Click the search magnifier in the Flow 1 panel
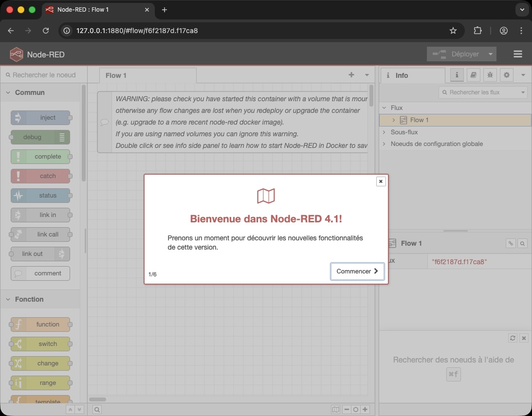The image size is (532, 416). (x=522, y=243)
